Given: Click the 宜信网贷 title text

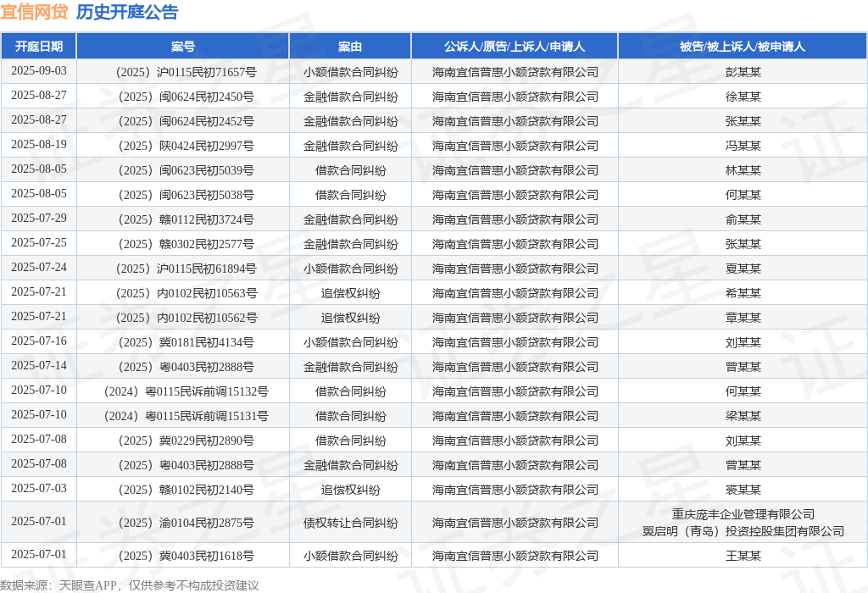Looking at the screenshot, I should coord(34,12).
